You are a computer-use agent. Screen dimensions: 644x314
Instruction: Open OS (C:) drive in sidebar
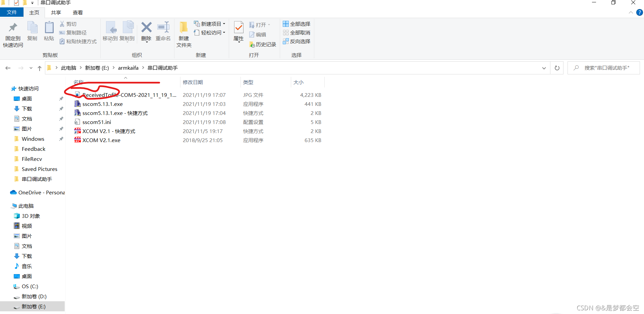30,286
